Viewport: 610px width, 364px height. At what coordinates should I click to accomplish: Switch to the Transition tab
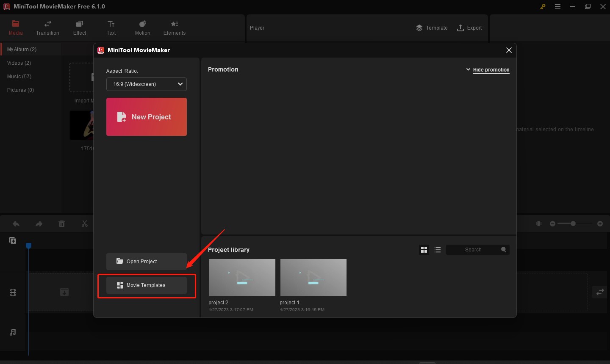(47, 28)
